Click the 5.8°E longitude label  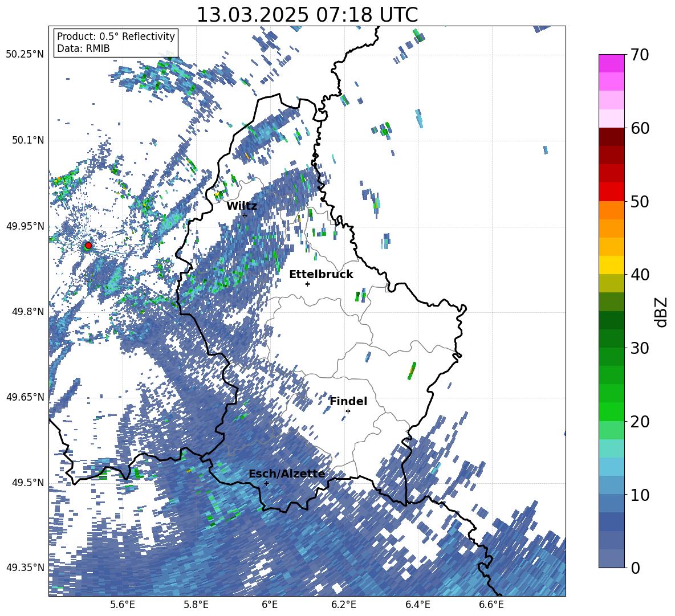[x=196, y=605]
